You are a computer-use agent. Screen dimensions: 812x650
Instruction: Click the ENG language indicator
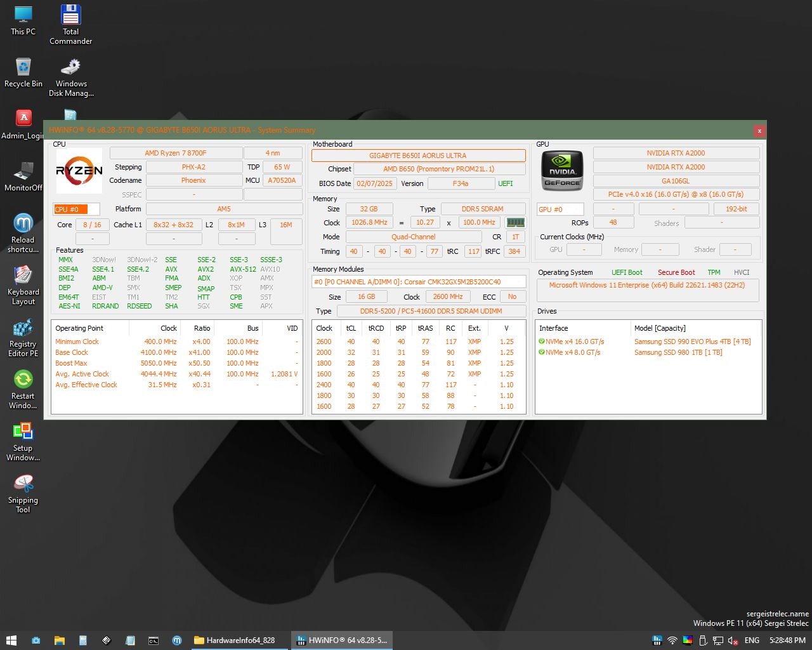752,640
